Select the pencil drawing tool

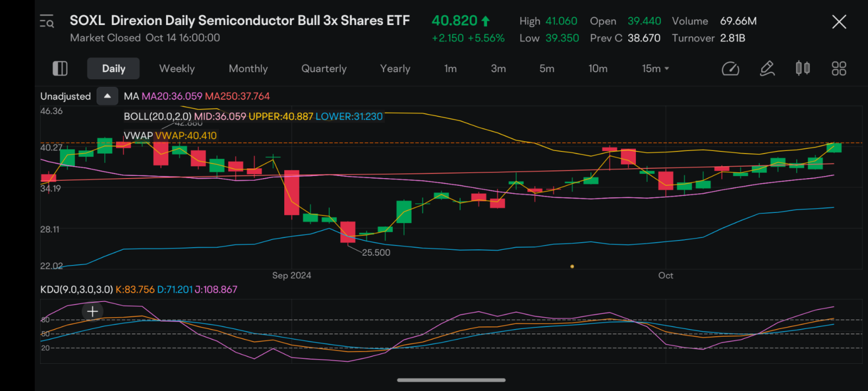coord(767,68)
